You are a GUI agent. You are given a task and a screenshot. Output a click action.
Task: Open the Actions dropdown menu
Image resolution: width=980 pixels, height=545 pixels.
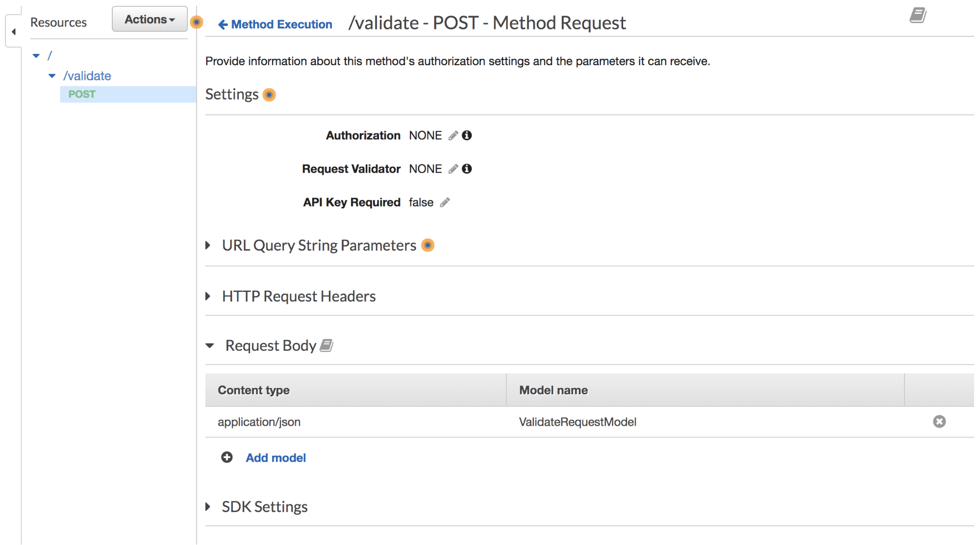coord(150,19)
